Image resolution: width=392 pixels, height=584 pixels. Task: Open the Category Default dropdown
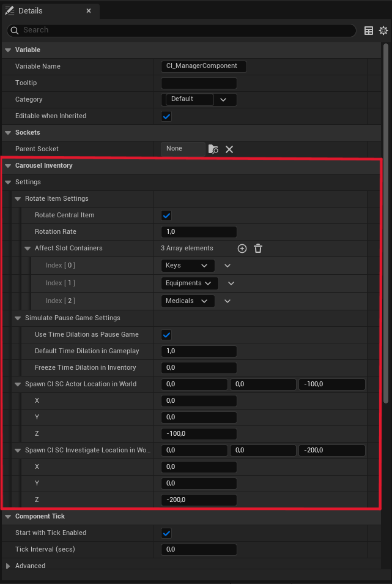tap(199, 99)
